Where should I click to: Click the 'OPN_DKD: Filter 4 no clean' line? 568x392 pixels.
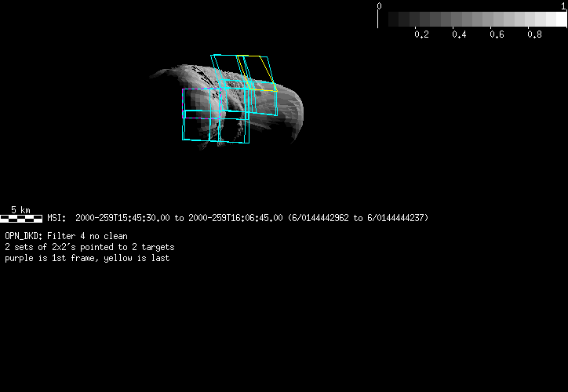click(x=66, y=236)
